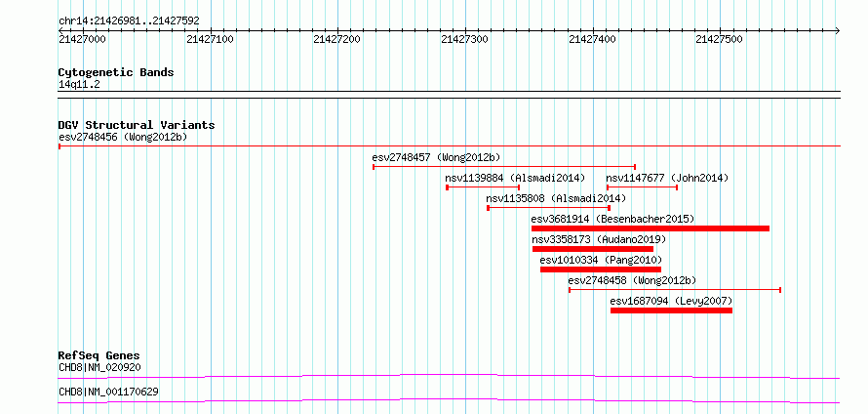868x414 pixels.
Task: Click the esv2748457 variant span line
Action: (x=504, y=166)
